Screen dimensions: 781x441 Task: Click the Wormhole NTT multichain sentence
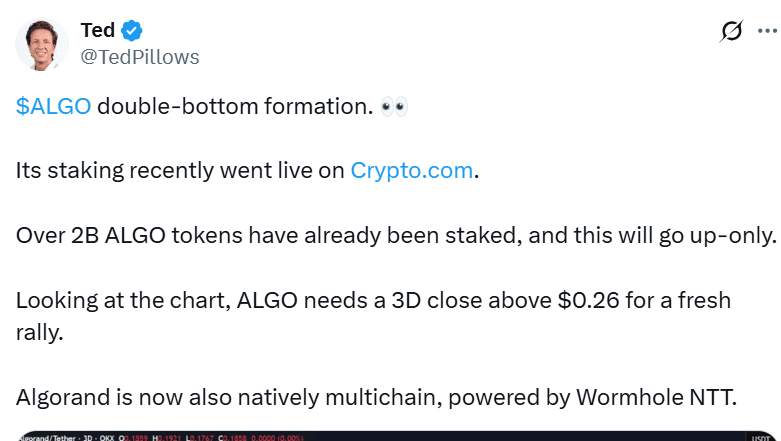coord(376,398)
